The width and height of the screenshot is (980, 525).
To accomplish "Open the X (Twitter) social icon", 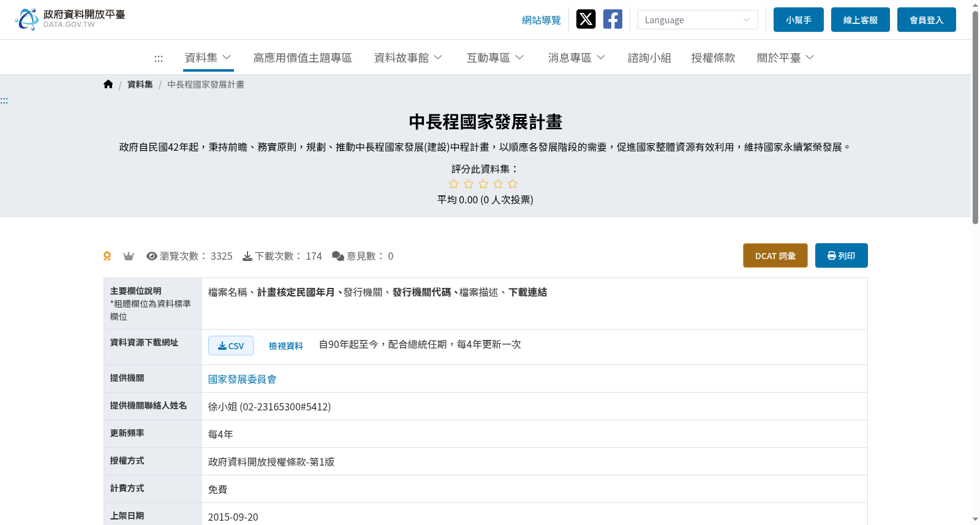I will point(586,19).
